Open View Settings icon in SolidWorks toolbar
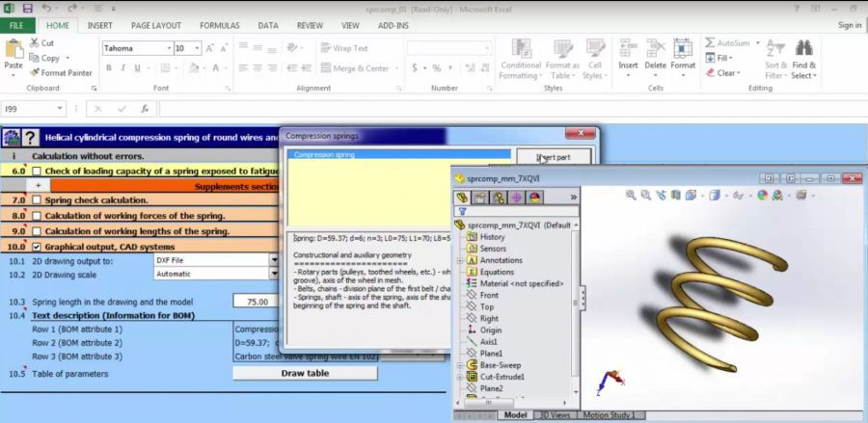The image size is (868, 423). point(801,195)
